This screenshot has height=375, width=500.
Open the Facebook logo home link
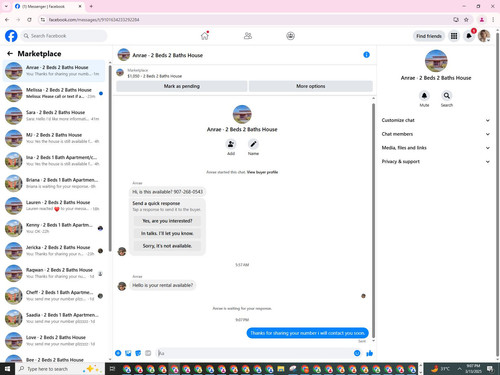click(11, 36)
